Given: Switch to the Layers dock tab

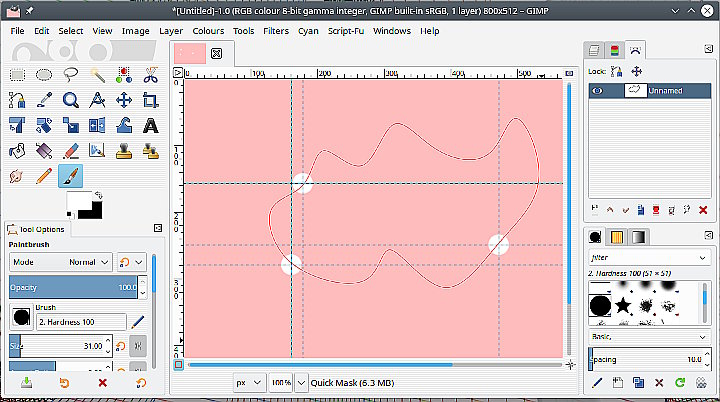Looking at the screenshot, I should tap(594, 50).
